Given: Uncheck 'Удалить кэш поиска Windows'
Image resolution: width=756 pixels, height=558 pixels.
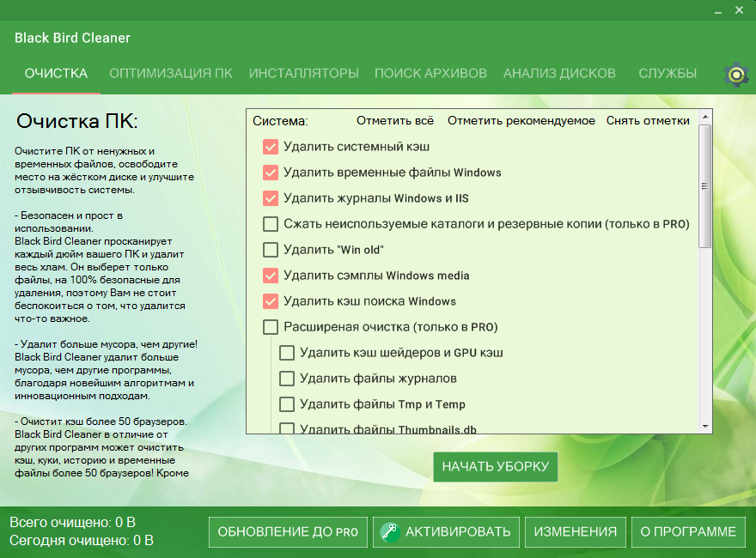Looking at the screenshot, I should [x=271, y=301].
